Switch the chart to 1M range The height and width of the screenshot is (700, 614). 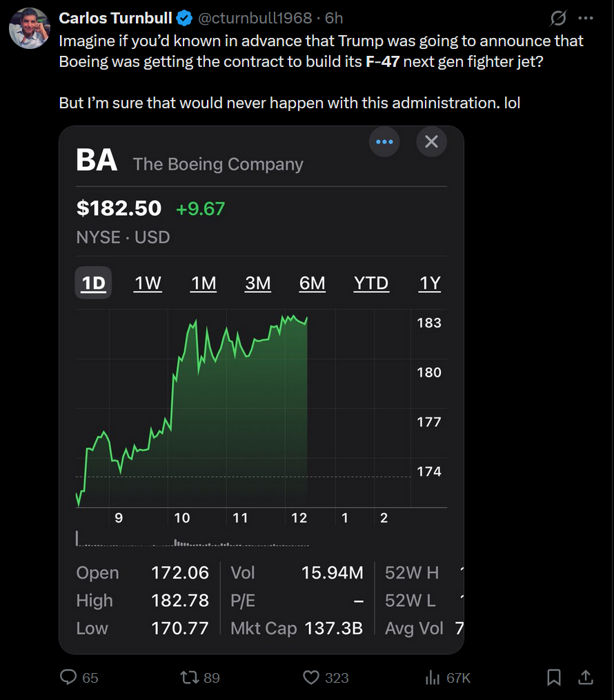point(204,283)
